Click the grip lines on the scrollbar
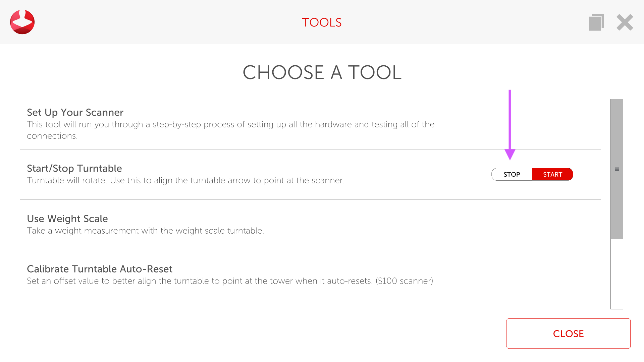Image resolution: width=644 pixels, height=362 pixels. (616, 169)
